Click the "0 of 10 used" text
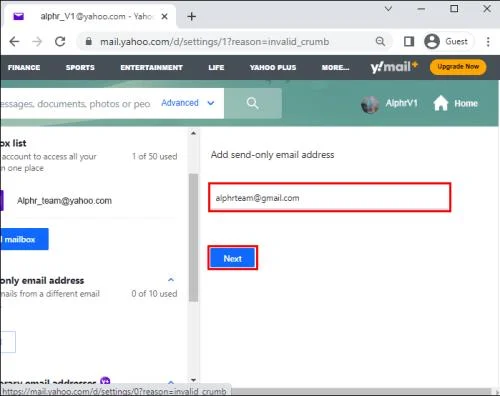The width and height of the screenshot is (500, 396). coord(154,294)
